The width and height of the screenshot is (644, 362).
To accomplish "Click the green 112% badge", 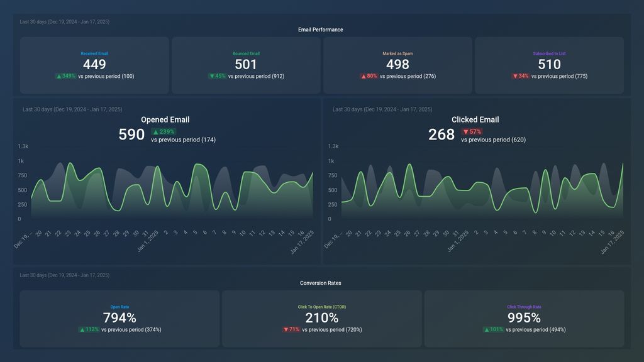I will click(x=89, y=329).
